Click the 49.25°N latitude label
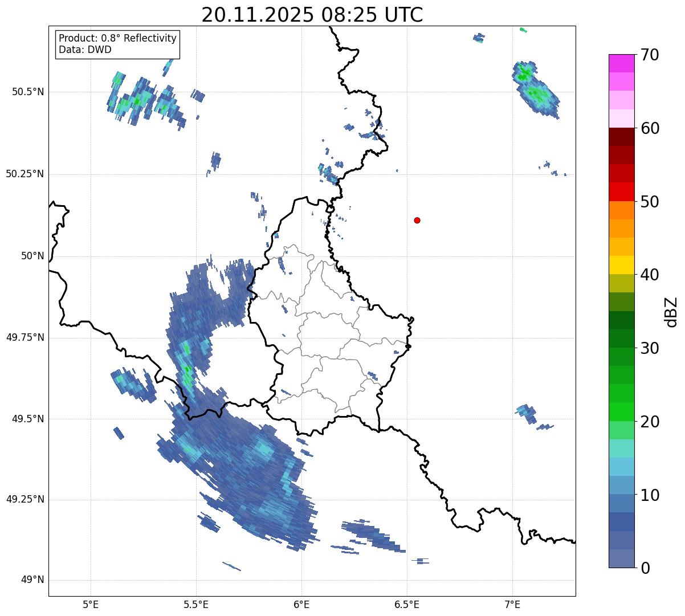Screen dimensions: 685x616 pyautogui.click(x=25, y=499)
